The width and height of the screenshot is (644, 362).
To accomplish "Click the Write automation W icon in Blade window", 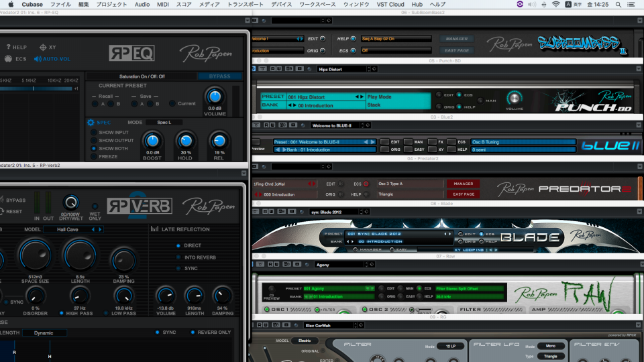I will tap(272, 212).
